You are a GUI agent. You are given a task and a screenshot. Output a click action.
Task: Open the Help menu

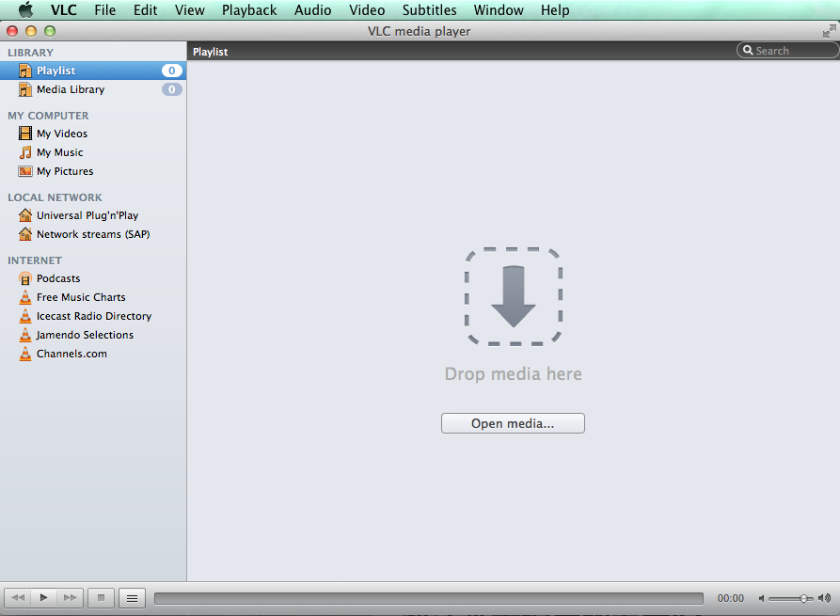tap(555, 10)
